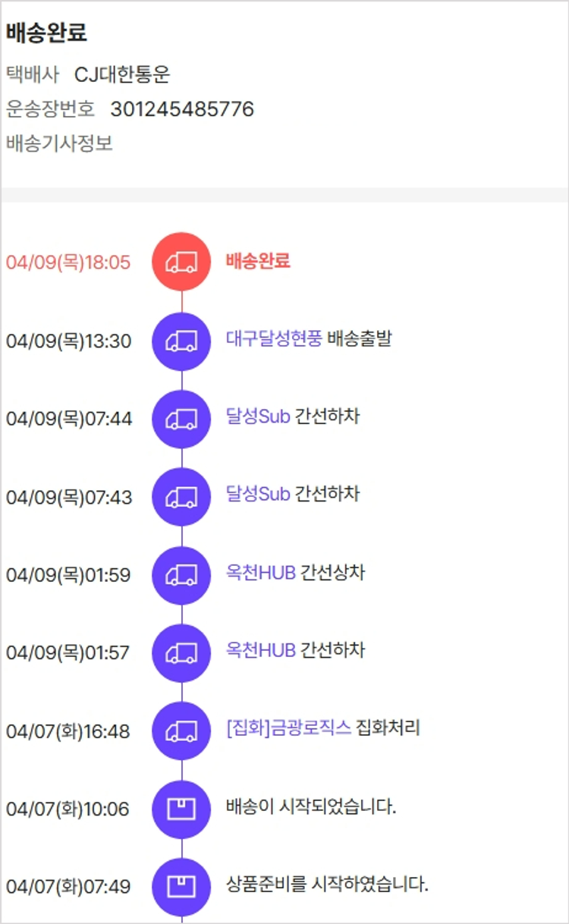This screenshot has height=924, width=569.
Task: Click the box icon beside 상품준비를 시작하였습니다
Action: click(x=181, y=886)
